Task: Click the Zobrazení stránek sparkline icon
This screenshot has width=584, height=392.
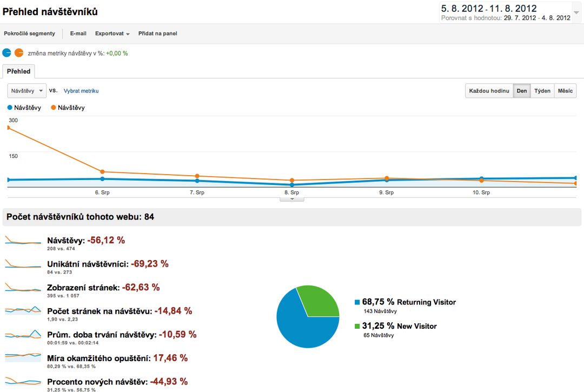Action: (23, 288)
